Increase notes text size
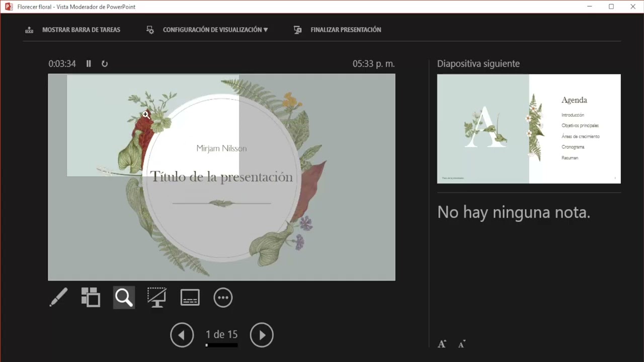644x362 pixels. pos(442,344)
